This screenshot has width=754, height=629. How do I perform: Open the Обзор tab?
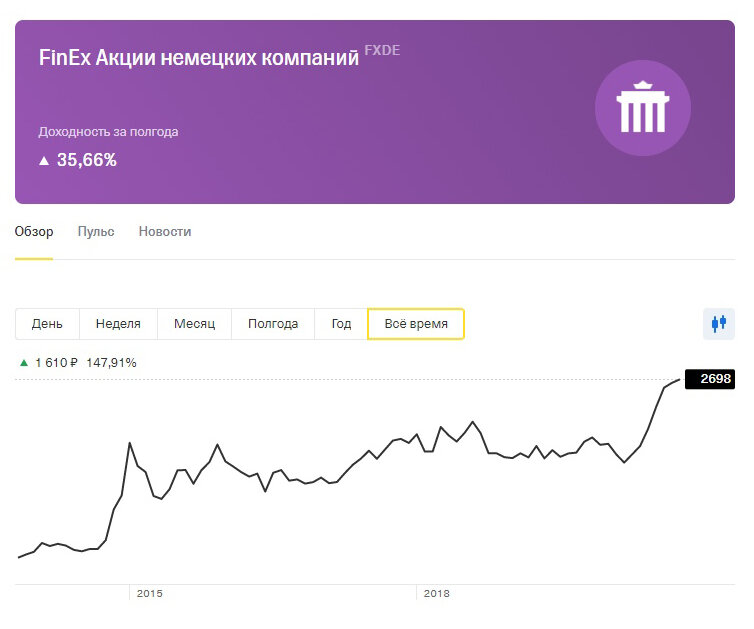tap(34, 232)
